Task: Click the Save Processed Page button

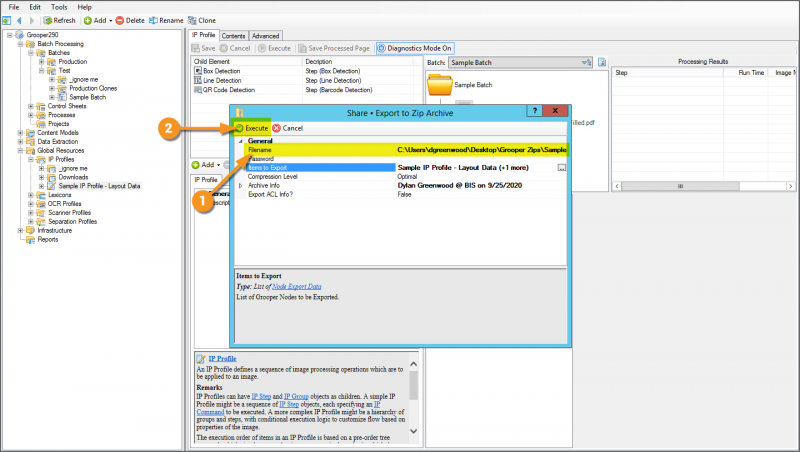Action: (334, 48)
